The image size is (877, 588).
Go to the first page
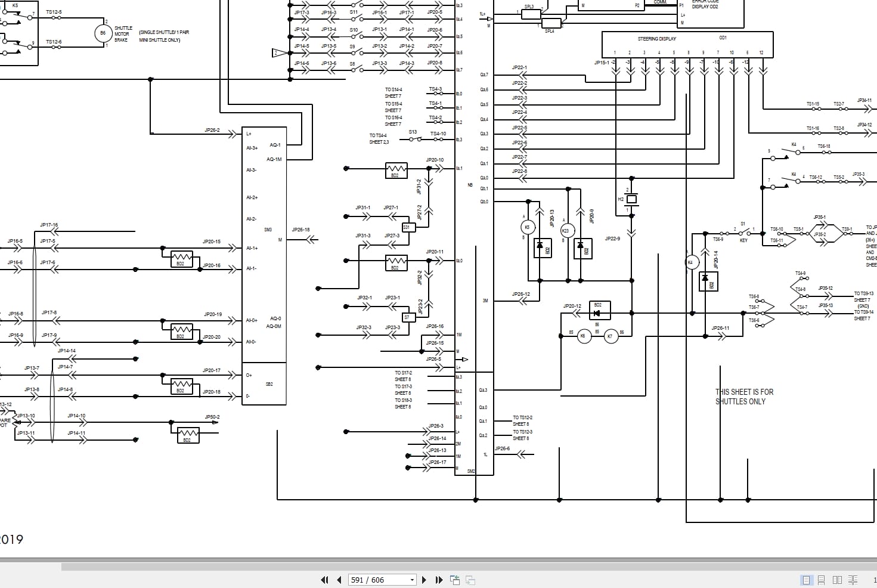pos(325,580)
